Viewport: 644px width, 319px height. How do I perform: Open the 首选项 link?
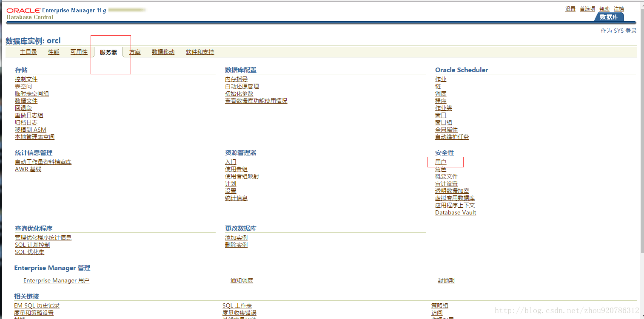click(587, 9)
